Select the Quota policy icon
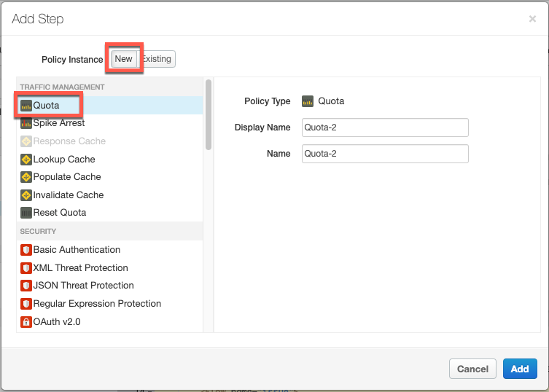Screen dimensions: 549x392 coord(26,106)
